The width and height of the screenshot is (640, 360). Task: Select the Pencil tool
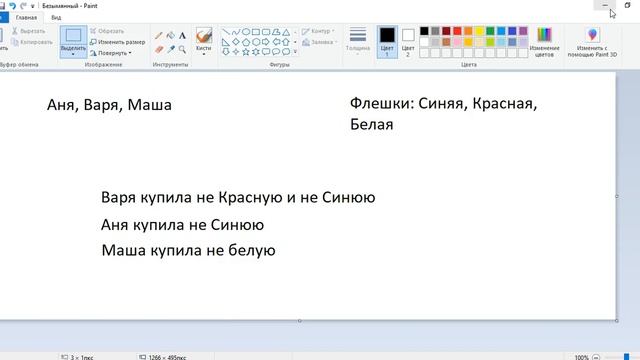coord(159,36)
